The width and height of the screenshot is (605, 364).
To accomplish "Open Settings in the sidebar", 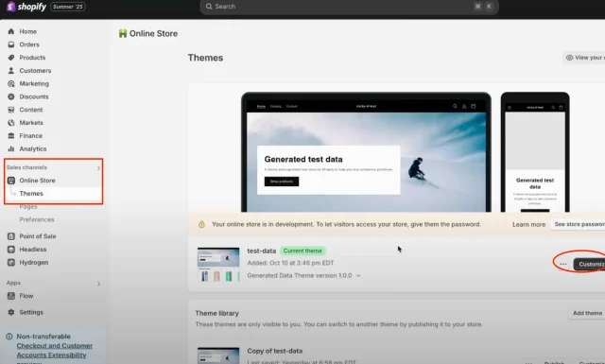I will pyautogui.click(x=31, y=312).
